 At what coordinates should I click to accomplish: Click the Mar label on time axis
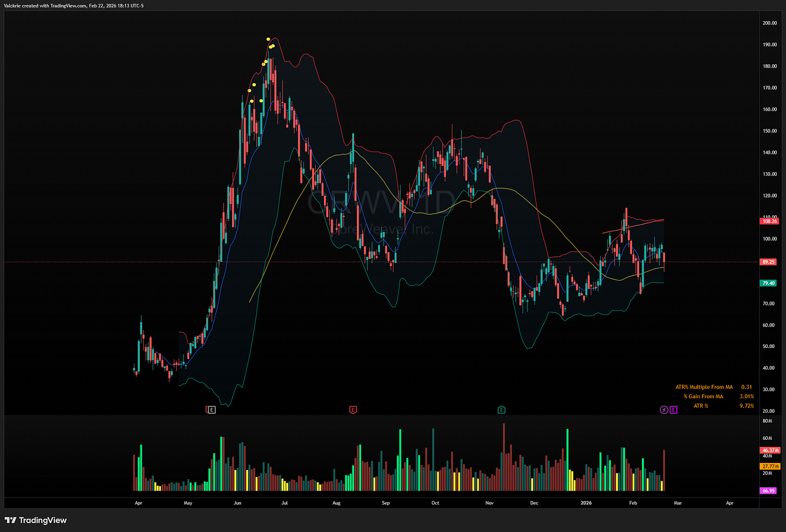pos(677,503)
